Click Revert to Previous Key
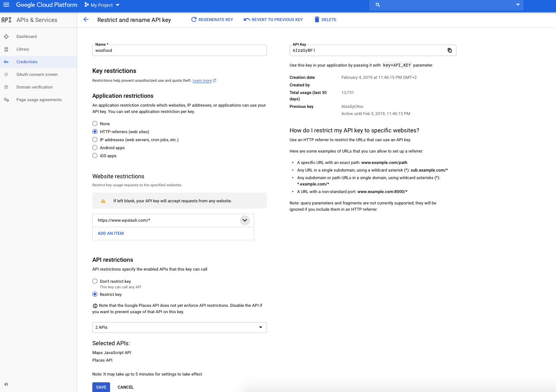Screen dimensions: 556x392 point(273,20)
